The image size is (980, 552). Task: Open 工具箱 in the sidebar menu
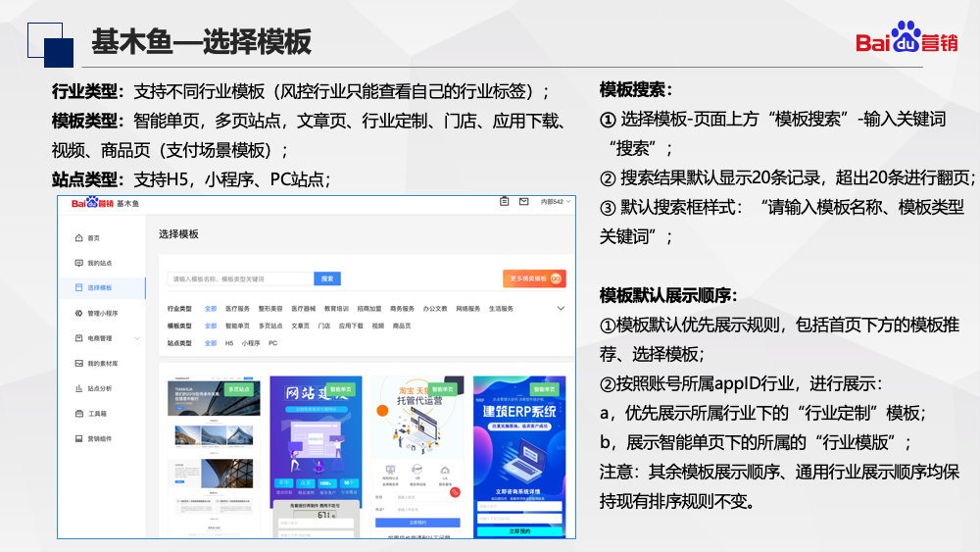click(97, 413)
